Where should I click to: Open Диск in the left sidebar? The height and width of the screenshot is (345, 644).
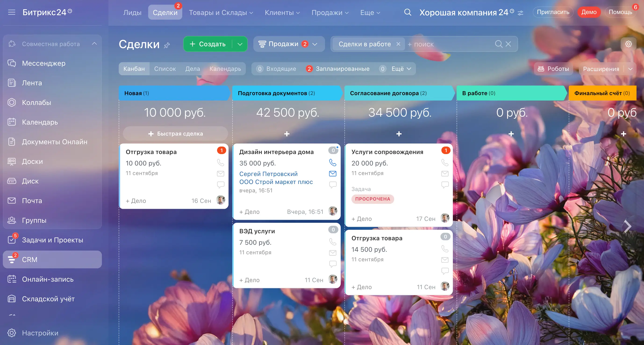[30, 181]
